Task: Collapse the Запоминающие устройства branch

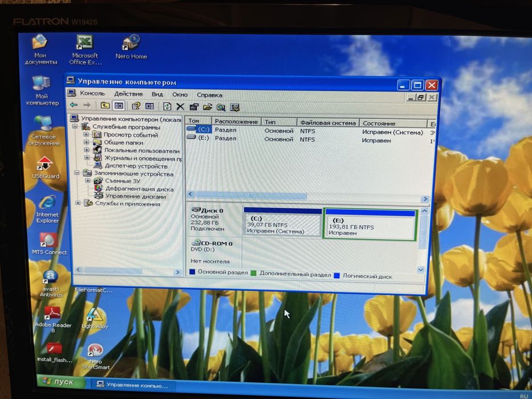Action: (76, 173)
